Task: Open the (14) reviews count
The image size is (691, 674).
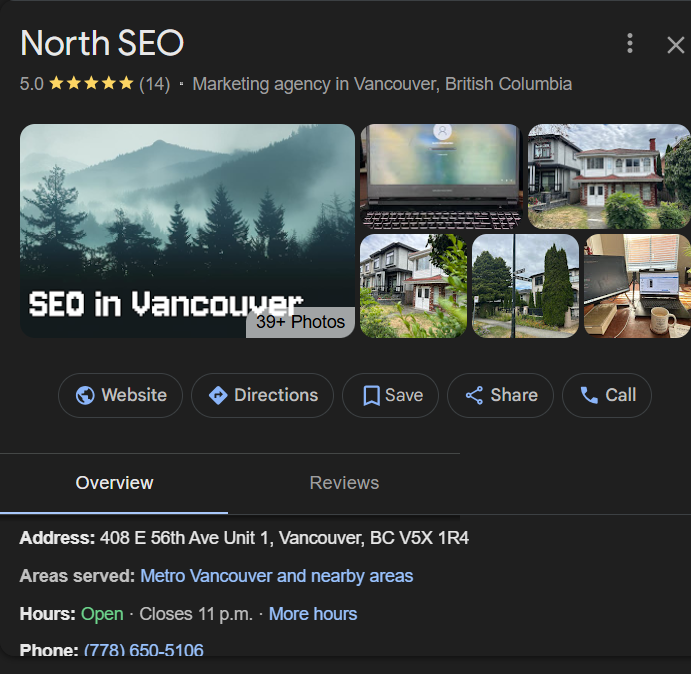Action: [154, 84]
